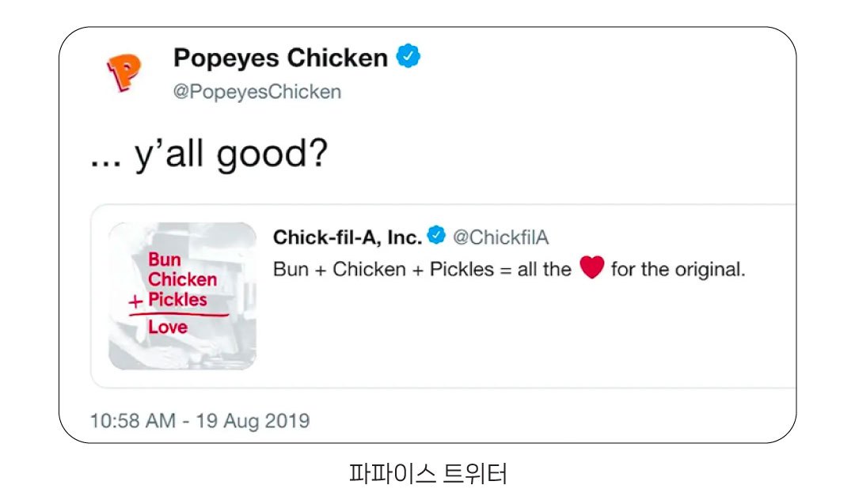This screenshot has height=504, width=855.
Task: Open the Chick-fil-A, Inc. account name
Action: pyautogui.click(x=348, y=237)
